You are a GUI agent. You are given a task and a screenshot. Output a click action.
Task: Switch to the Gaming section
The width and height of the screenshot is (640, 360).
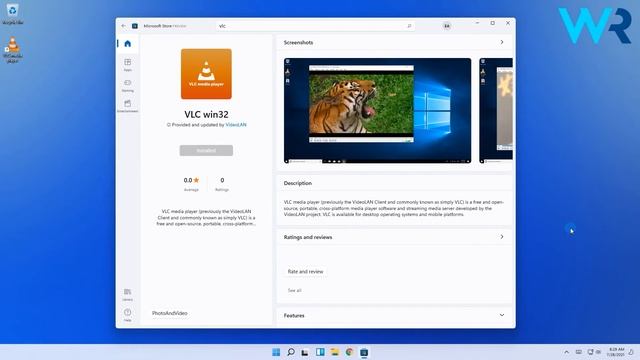(128, 85)
